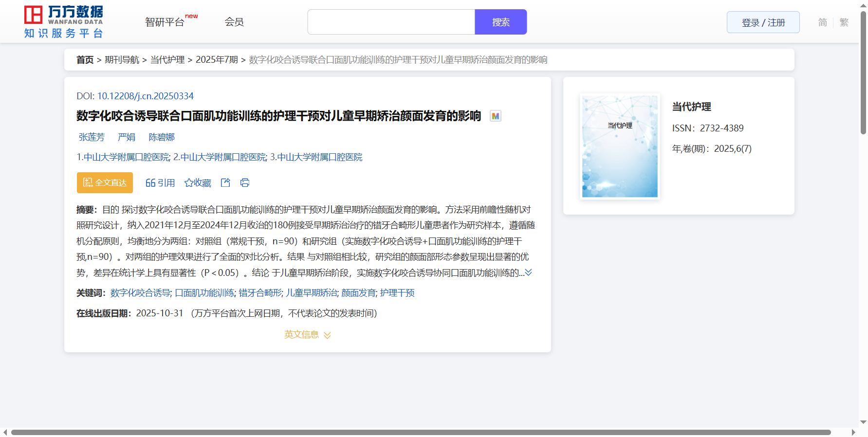Expand 英文信息 English information section
Screen dimensions: 868x437
click(307, 335)
